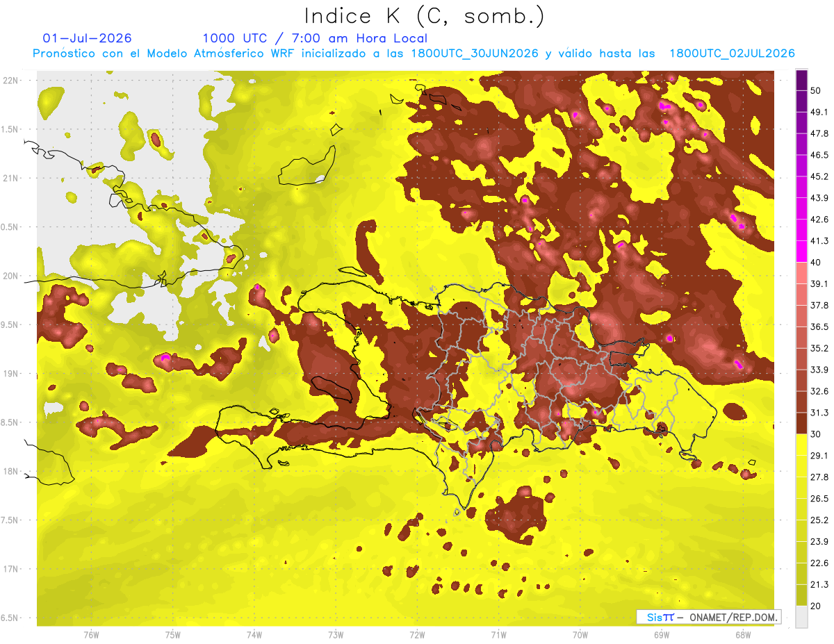This screenshot has width=834, height=644.
Task: Click the colorbar value "47.8"
Action: pos(819,133)
